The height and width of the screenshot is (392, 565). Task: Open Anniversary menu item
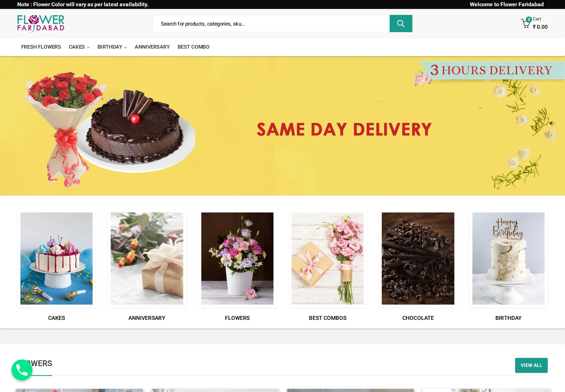point(152,47)
